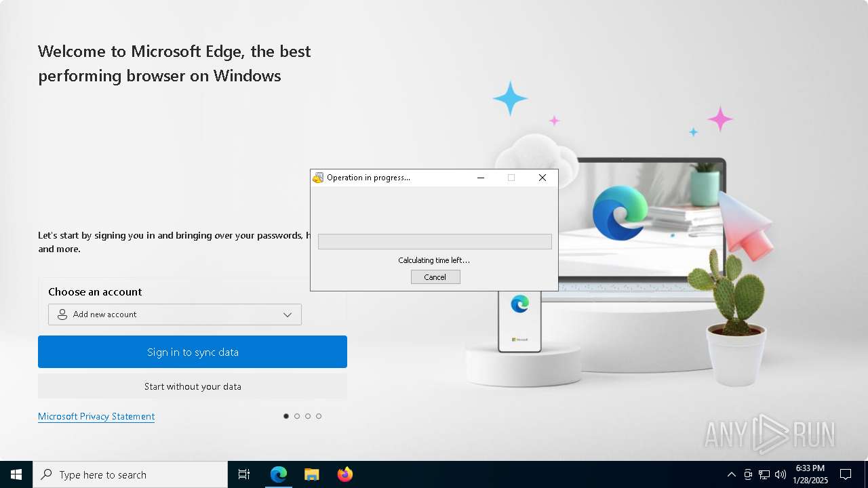Click the Edge logo on phone illustration

520,304
